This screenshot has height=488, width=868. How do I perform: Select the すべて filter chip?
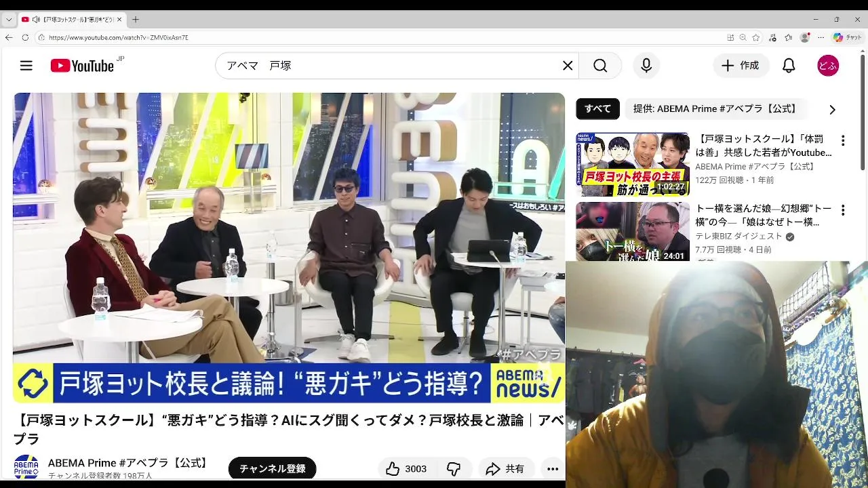click(597, 108)
